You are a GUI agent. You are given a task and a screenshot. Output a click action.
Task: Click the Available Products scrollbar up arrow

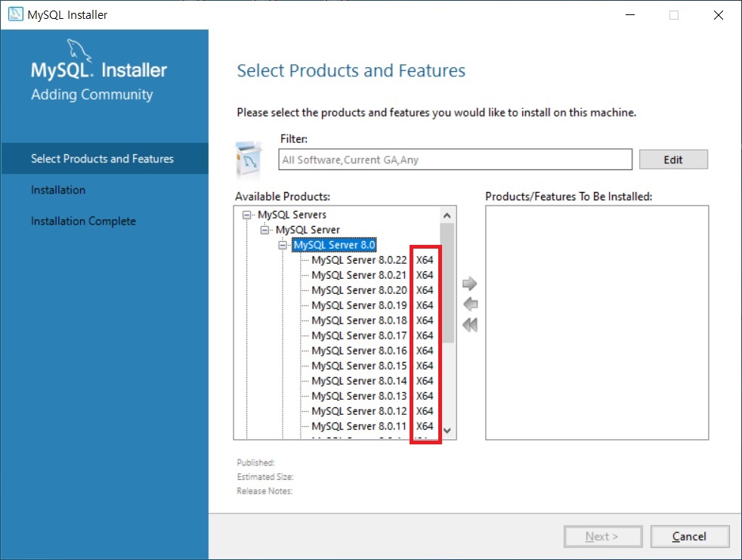[x=447, y=215]
